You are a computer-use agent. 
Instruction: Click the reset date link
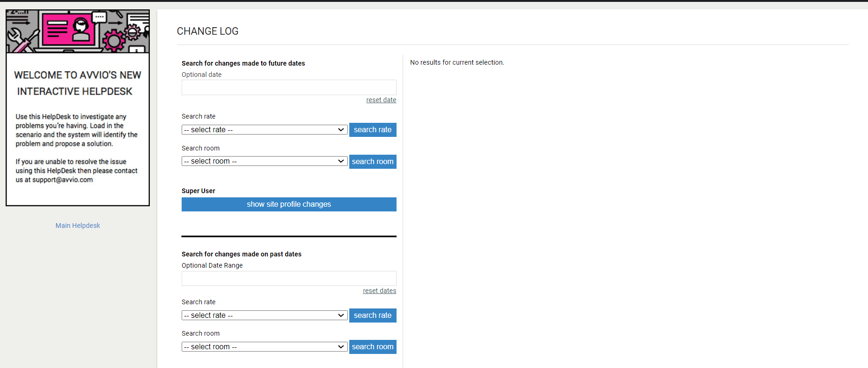[381, 100]
